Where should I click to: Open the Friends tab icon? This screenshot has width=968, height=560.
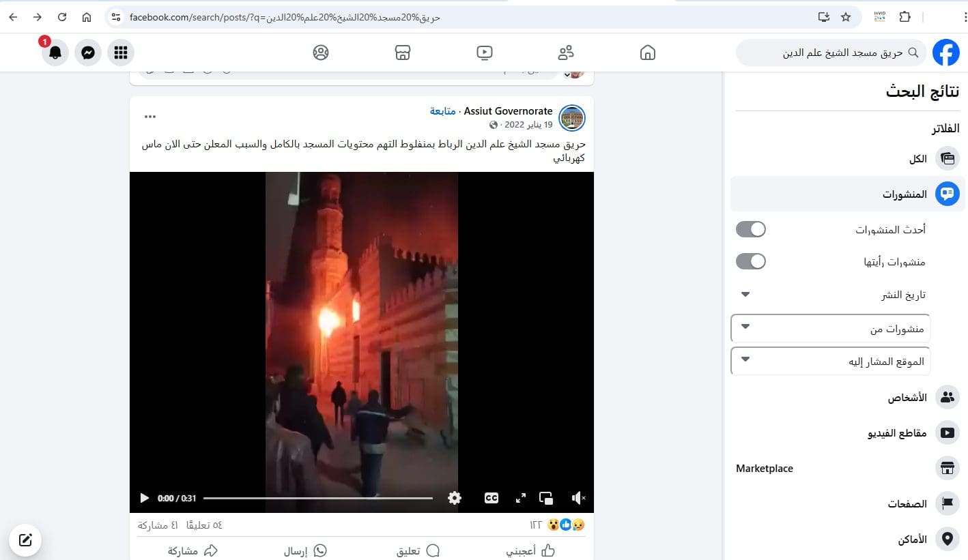[566, 53]
